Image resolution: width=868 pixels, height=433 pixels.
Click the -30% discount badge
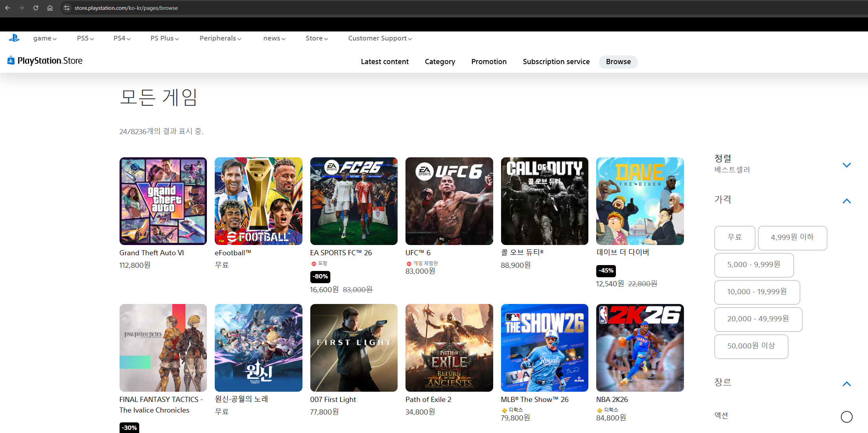point(129,427)
